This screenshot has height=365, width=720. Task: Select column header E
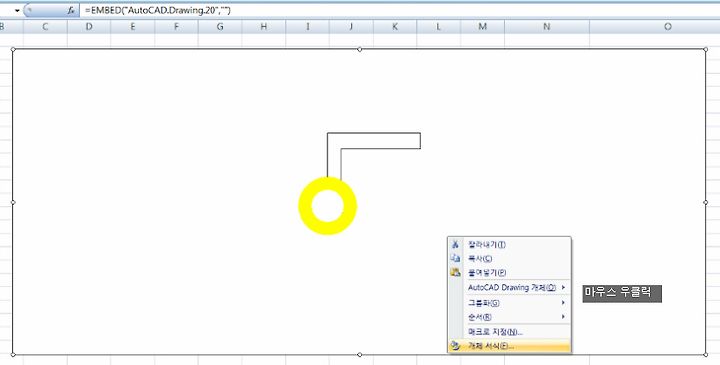tap(133, 27)
